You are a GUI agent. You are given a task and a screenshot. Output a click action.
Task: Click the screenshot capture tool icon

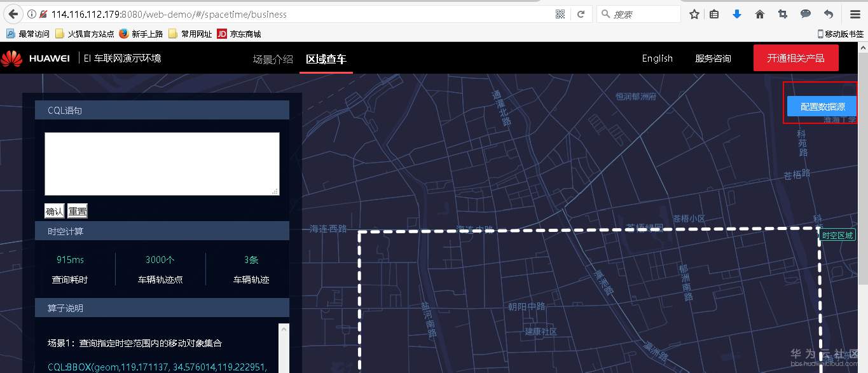[783, 14]
